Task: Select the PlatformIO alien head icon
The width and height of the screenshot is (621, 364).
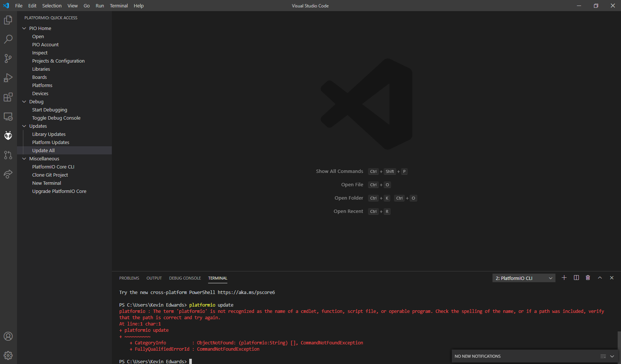Action: (8, 136)
